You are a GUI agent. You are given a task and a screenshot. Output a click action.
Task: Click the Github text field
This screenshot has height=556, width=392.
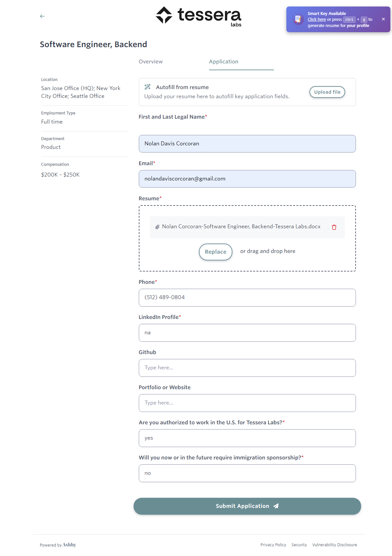(x=247, y=368)
